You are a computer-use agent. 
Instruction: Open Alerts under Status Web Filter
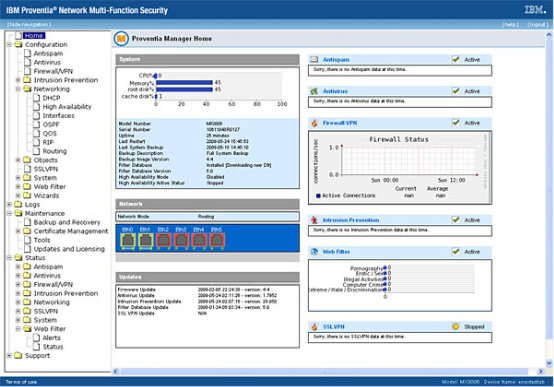(52, 338)
